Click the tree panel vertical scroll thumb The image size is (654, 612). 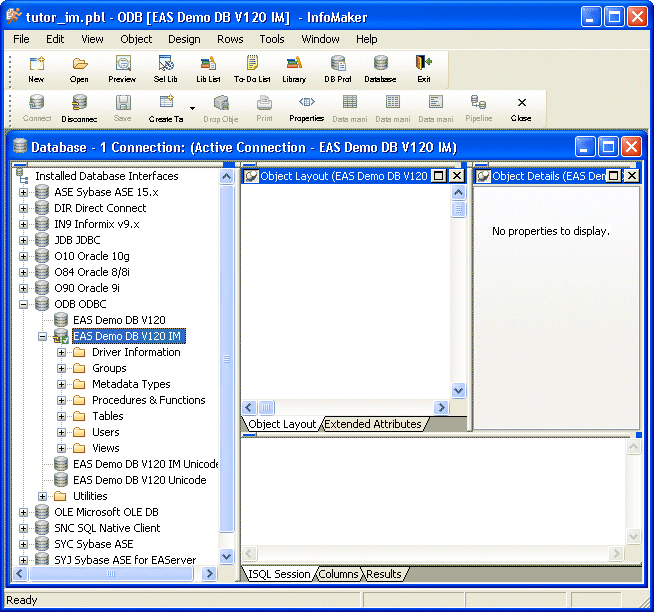[x=226, y=359]
